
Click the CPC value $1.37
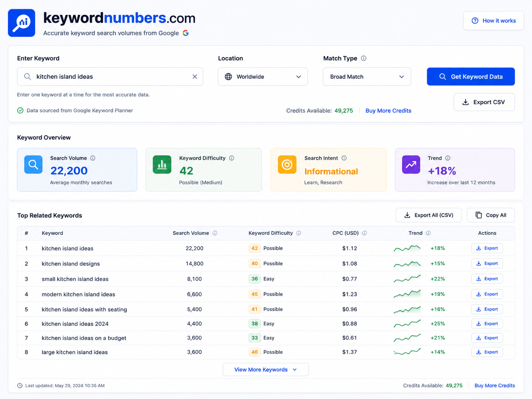click(349, 352)
